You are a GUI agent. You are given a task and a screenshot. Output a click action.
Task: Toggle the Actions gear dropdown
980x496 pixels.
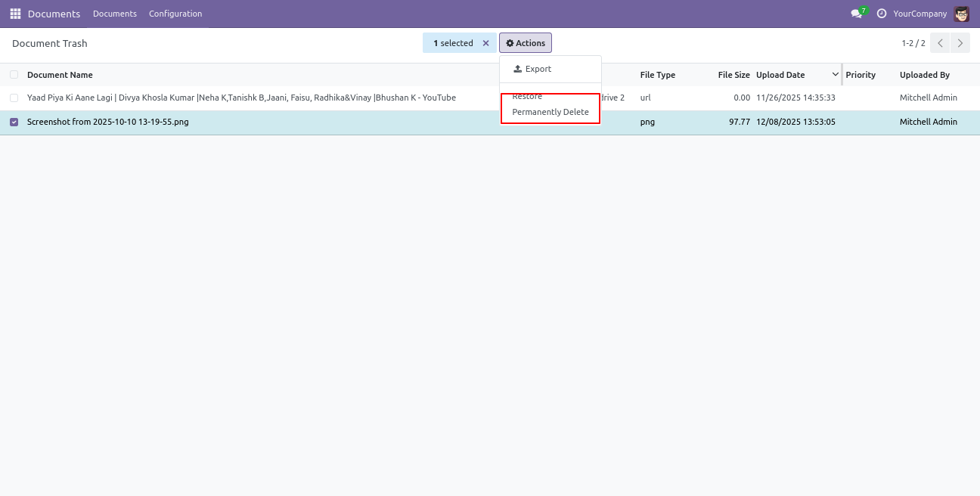[526, 43]
